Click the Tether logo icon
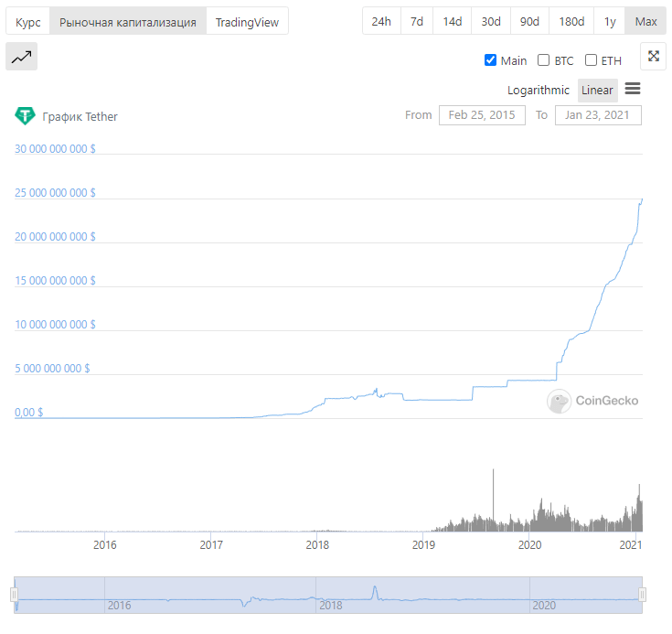Viewport: 672px width, 634px height. pos(25,116)
